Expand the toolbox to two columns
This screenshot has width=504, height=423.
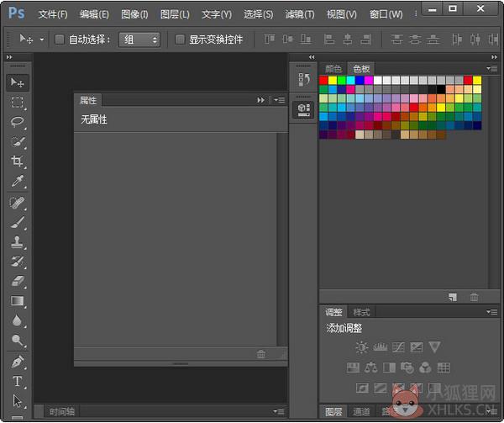point(9,57)
